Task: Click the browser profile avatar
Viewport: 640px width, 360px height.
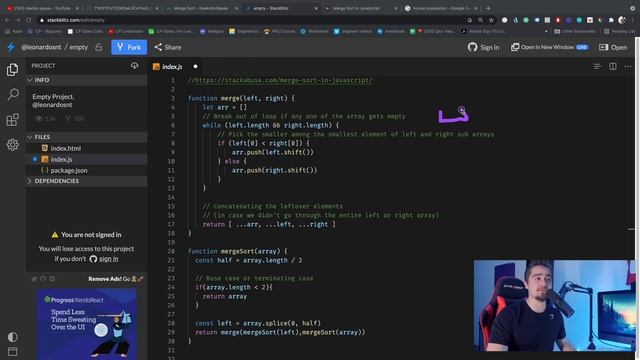Action: point(622,20)
